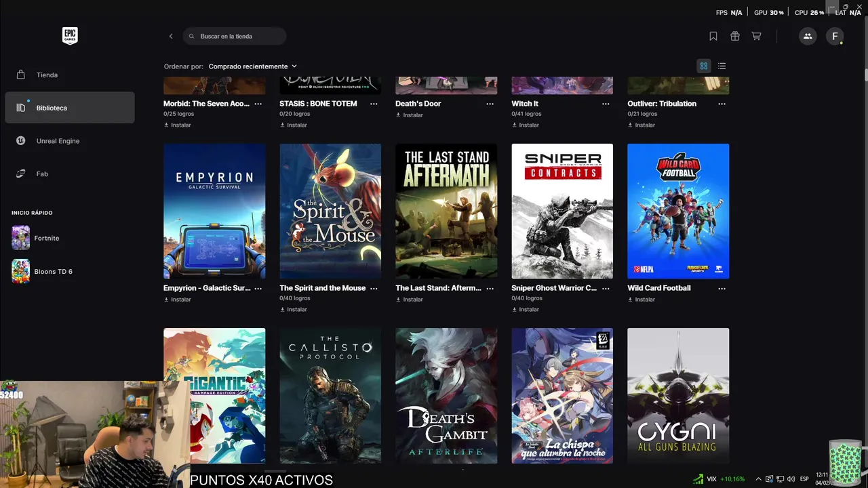Image resolution: width=868 pixels, height=488 pixels.
Task: Install Sniper Ghost Warrior Contracts
Action: pos(526,310)
